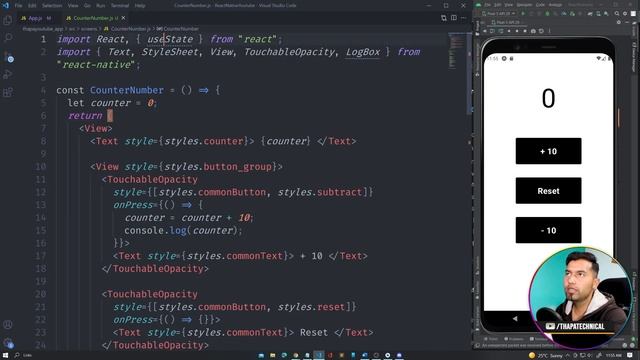Image resolution: width=640 pixels, height=360 pixels.
Task: Tap the Reset button in emulator
Action: (548, 191)
